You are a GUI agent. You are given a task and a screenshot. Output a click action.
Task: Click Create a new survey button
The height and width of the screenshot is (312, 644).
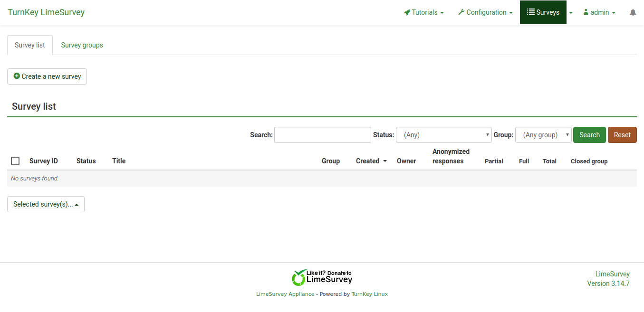tap(47, 76)
